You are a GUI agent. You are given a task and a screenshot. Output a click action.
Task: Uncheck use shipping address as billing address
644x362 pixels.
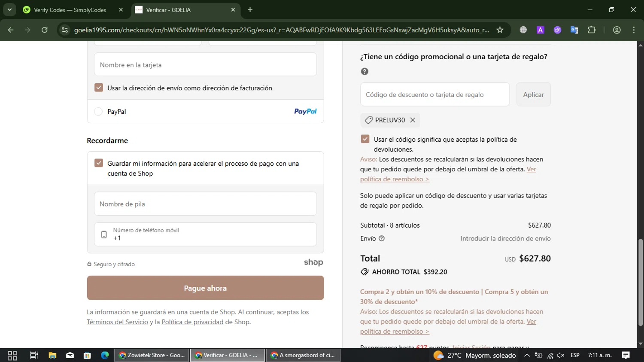pyautogui.click(x=99, y=88)
